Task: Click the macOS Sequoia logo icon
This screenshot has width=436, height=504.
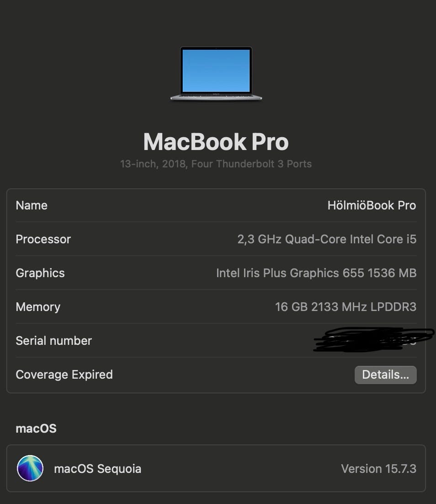Action: (x=30, y=468)
